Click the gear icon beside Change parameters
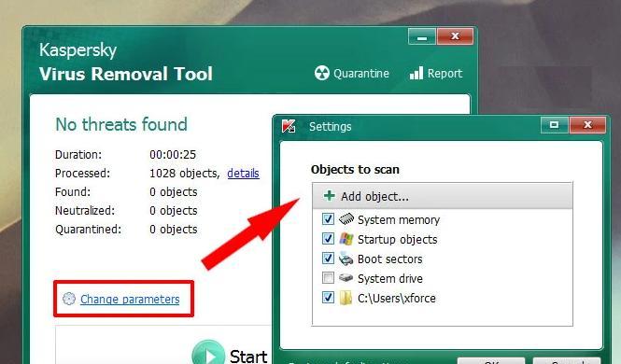 point(69,299)
